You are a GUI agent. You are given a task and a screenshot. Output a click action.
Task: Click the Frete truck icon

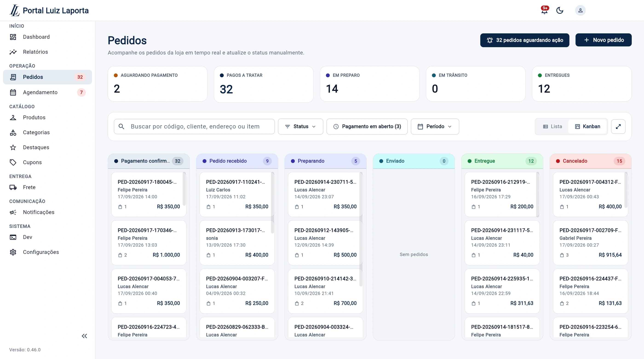click(x=13, y=187)
